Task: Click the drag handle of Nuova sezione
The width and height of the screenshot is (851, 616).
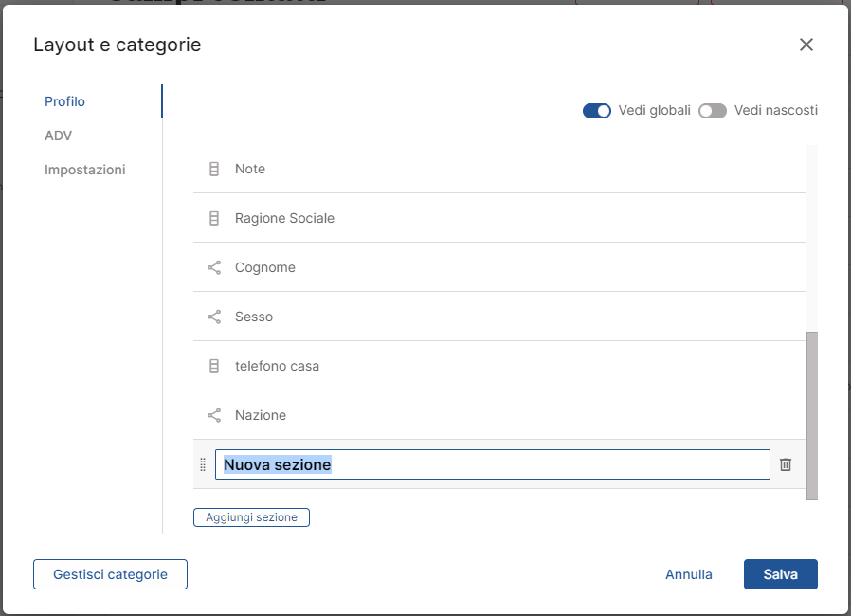Action: (x=203, y=464)
